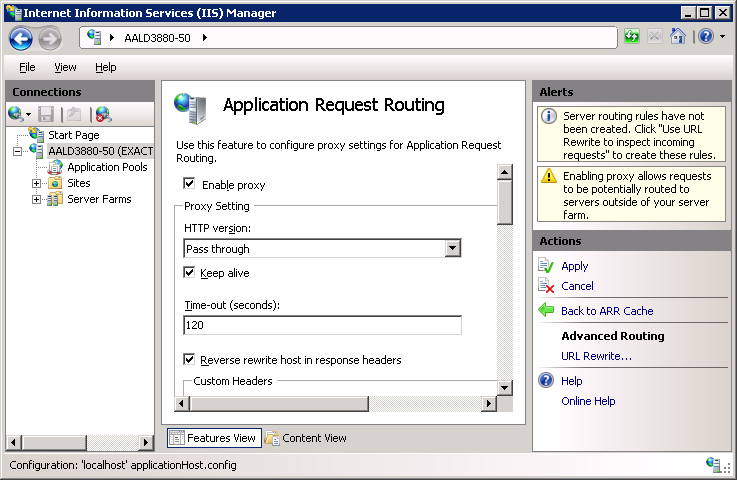Click the Time-out seconds input field
Screen dimensions: 737x480
click(x=322, y=325)
